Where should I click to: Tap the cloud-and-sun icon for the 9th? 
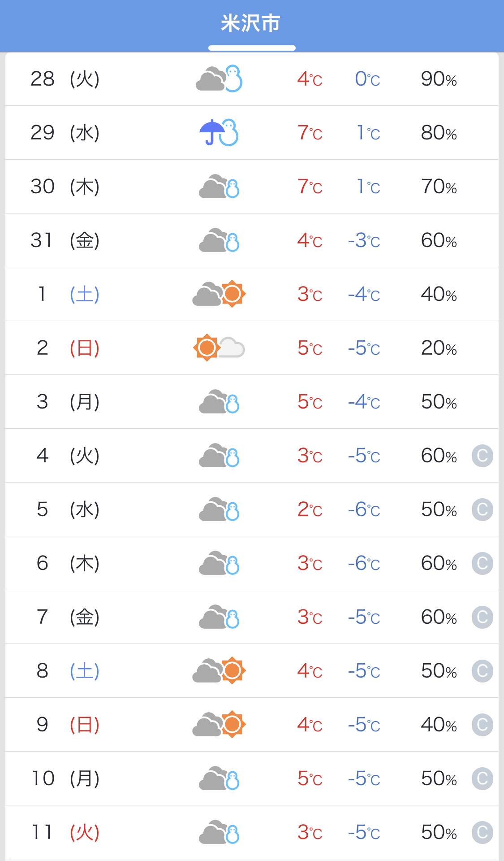[x=219, y=725]
